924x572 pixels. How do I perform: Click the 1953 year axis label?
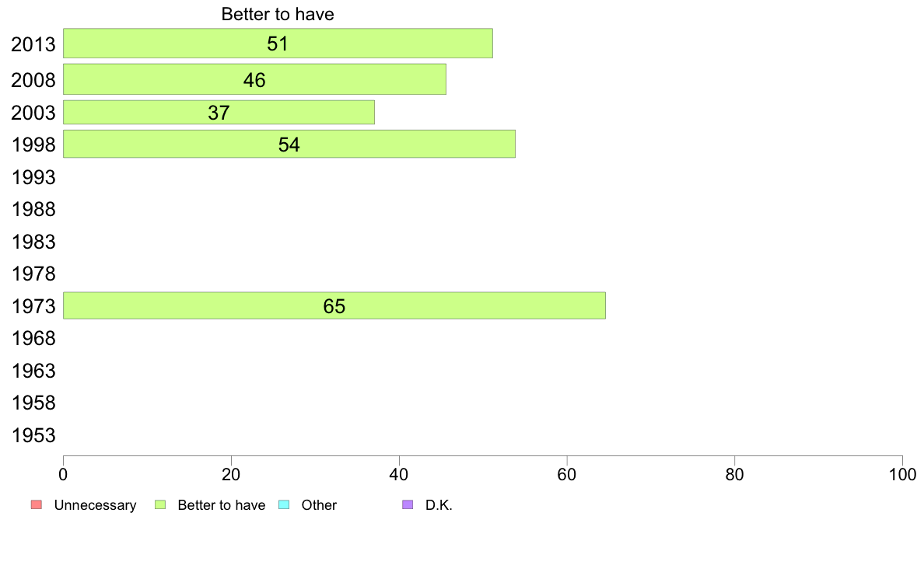click(33, 435)
